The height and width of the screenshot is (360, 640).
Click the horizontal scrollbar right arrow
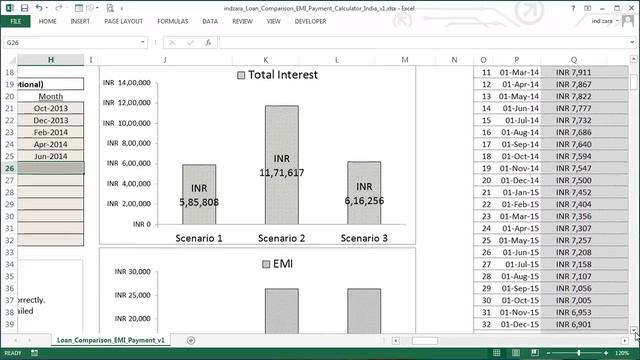point(624,340)
